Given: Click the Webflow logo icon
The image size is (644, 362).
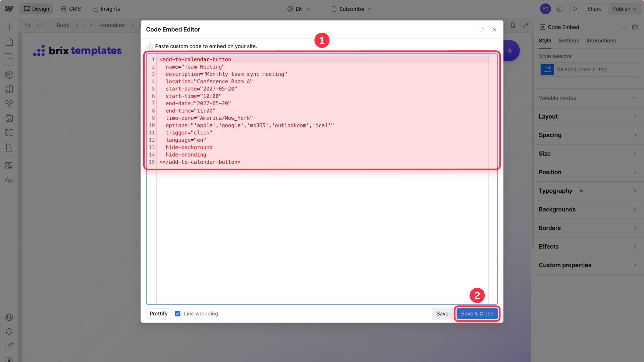Looking at the screenshot, I should (x=9, y=9).
